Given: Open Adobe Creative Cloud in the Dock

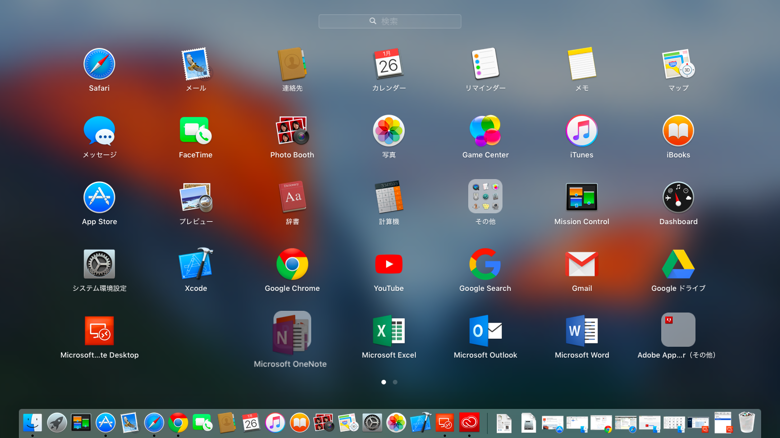Looking at the screenshot, I should [x=469, y=423].
